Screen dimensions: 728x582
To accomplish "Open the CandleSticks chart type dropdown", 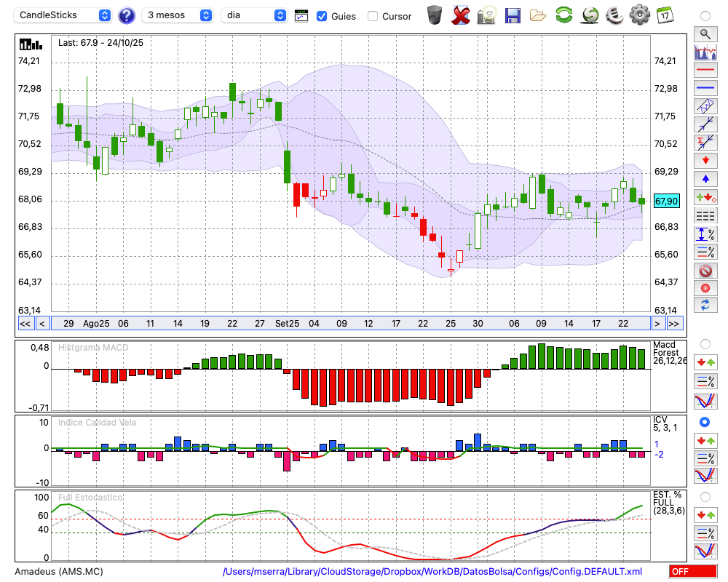I will pyautogui.click(x=63, y=15).
